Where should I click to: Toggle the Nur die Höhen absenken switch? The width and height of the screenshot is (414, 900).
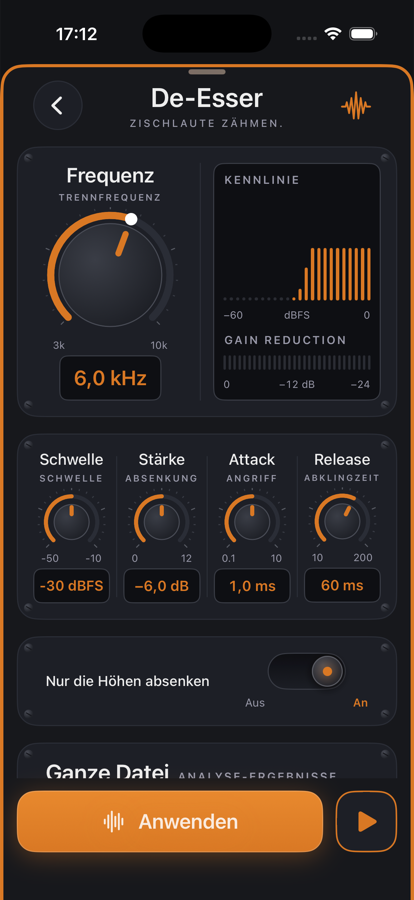(x=306, y=671)
